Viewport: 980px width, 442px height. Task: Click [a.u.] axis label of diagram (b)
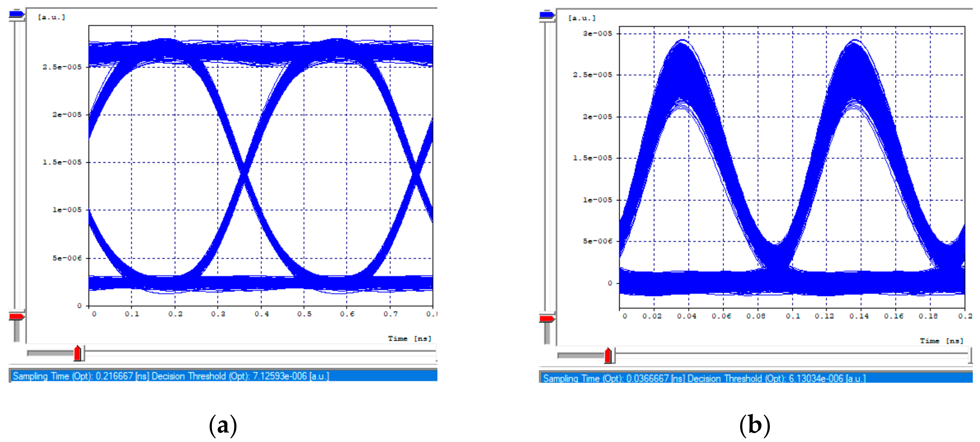click(582, 18)
